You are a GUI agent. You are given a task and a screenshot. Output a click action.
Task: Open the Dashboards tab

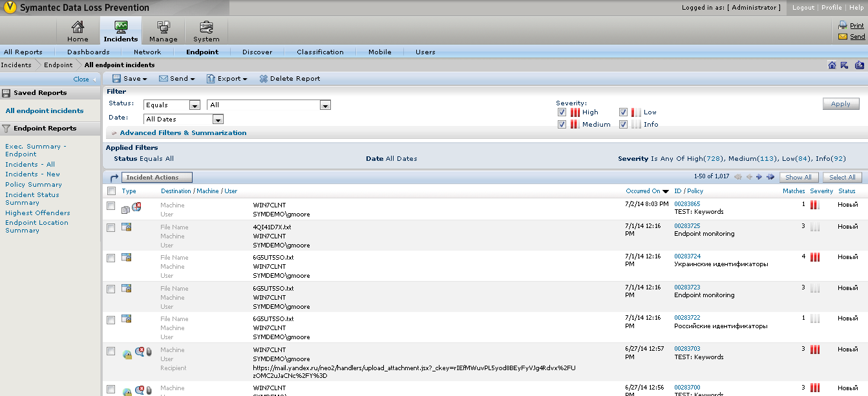[89, 52]
